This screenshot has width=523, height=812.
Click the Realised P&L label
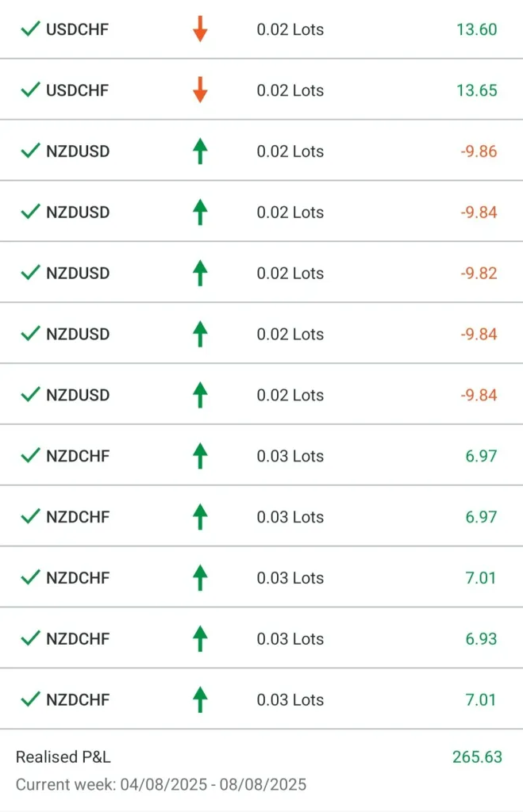tap(63, 757)
